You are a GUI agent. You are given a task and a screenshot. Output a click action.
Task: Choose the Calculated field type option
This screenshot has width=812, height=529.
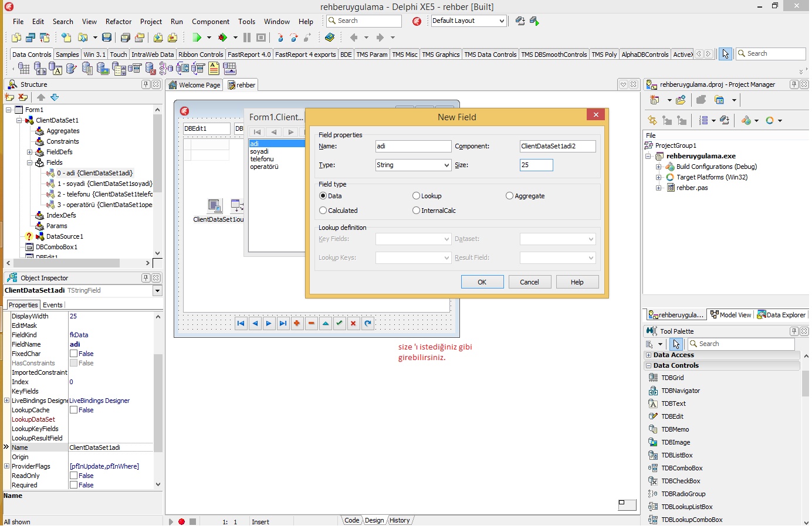pyautogui.click(x=323, y=211)
